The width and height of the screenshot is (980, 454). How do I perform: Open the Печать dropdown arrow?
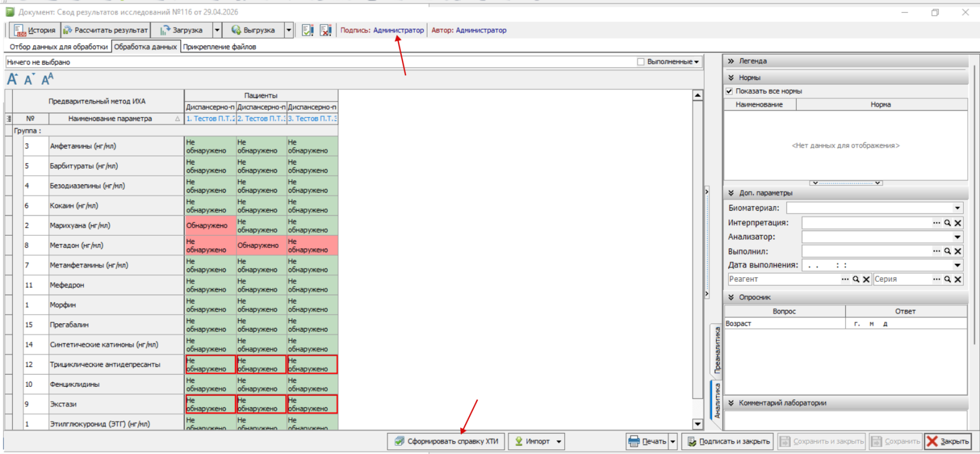673,442
